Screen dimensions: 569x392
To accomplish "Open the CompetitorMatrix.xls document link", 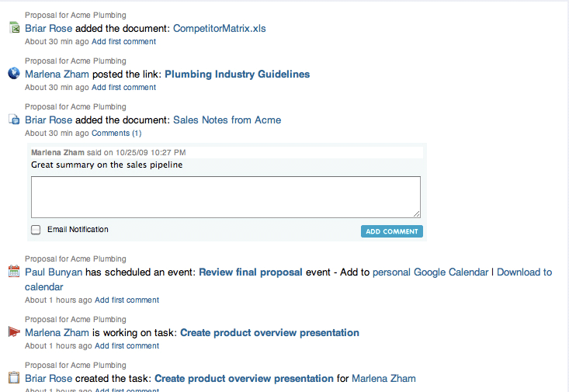I will [219, 28].
